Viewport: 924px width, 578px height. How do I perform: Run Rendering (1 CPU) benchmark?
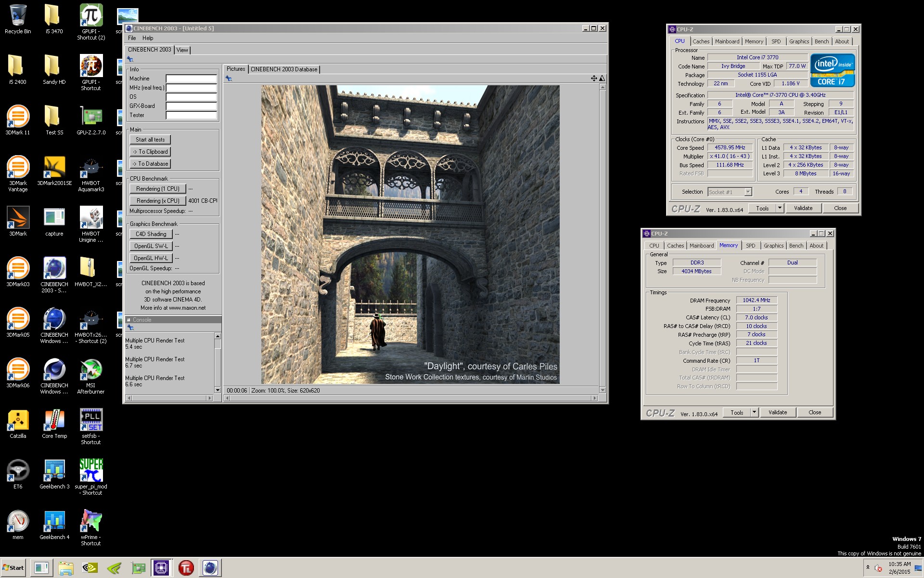coord(158,189)
